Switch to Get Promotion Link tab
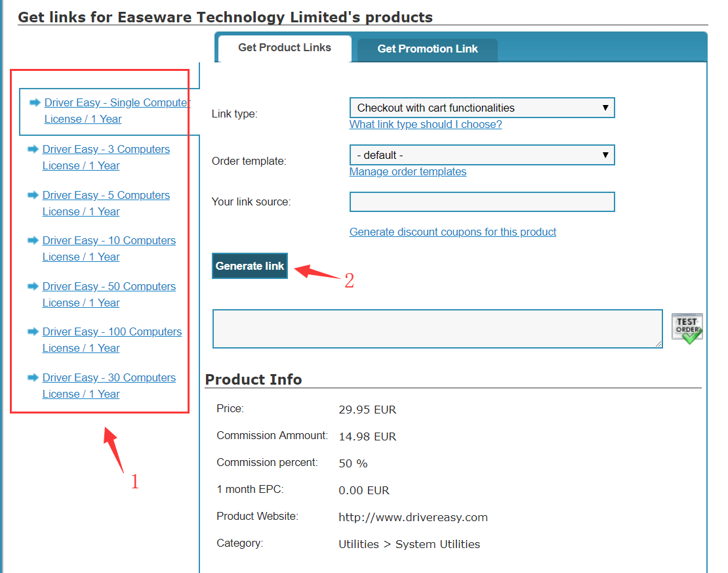This screenshot has height=573, width=728. click(428, 49)
